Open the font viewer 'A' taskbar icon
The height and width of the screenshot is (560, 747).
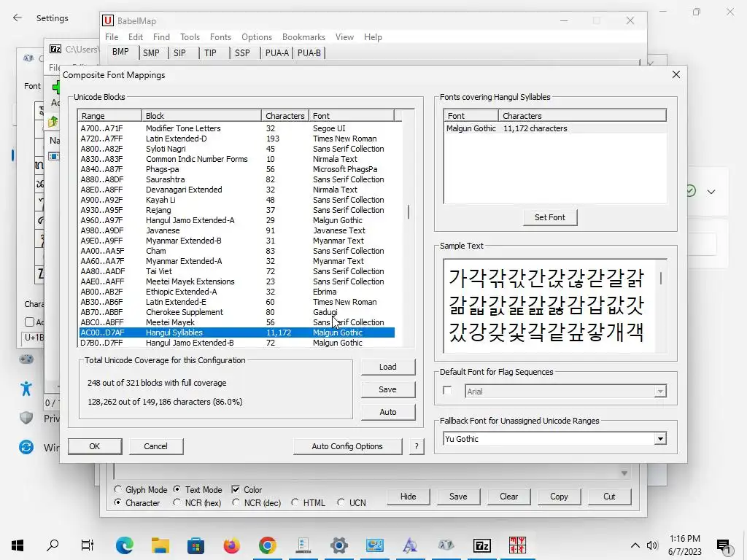[410, 545]
